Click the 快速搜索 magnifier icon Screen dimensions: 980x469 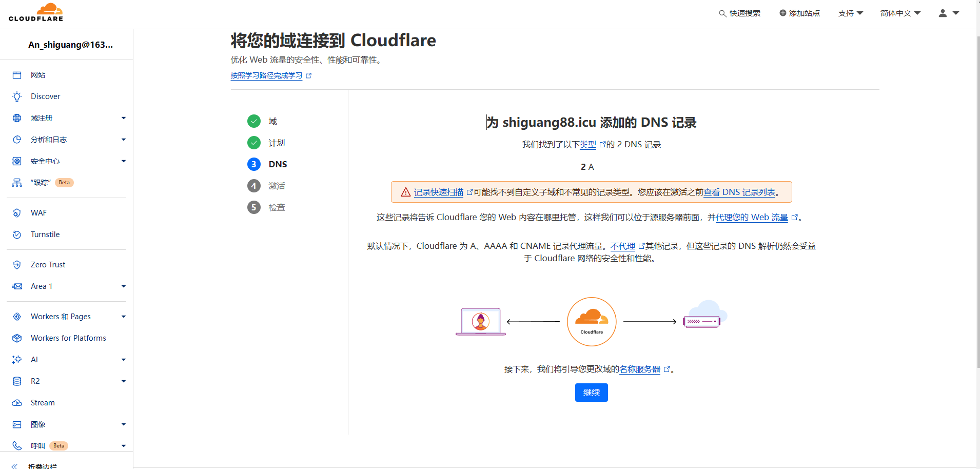click(x=722, y=13)
